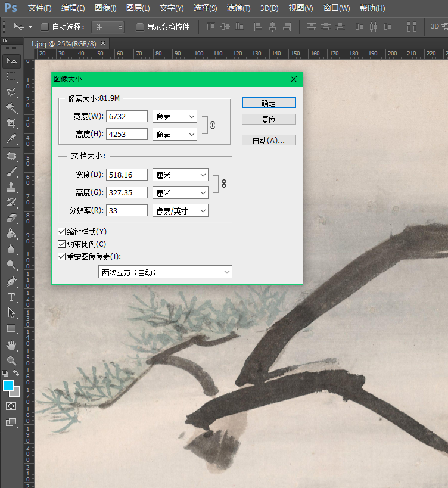Click align left edges icon
Image resolution: width=448 pixels, height=488 pixels.
coord(257,27)
